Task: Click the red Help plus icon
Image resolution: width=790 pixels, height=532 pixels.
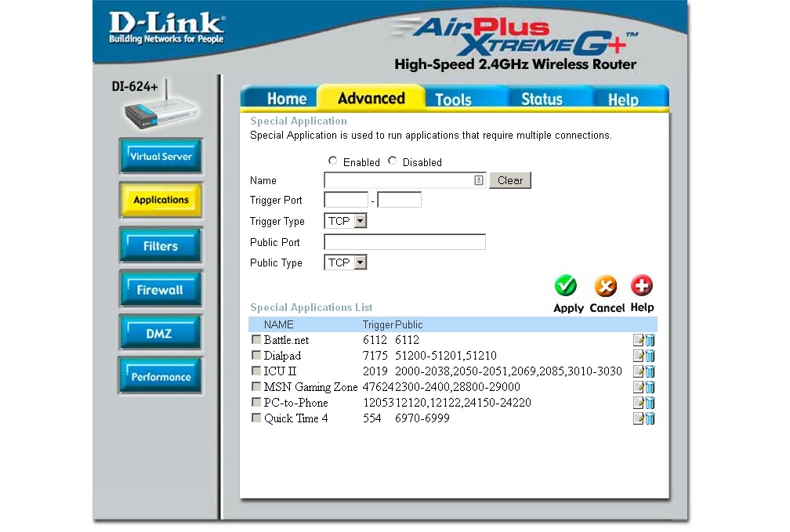Action: tap(641, 285)
